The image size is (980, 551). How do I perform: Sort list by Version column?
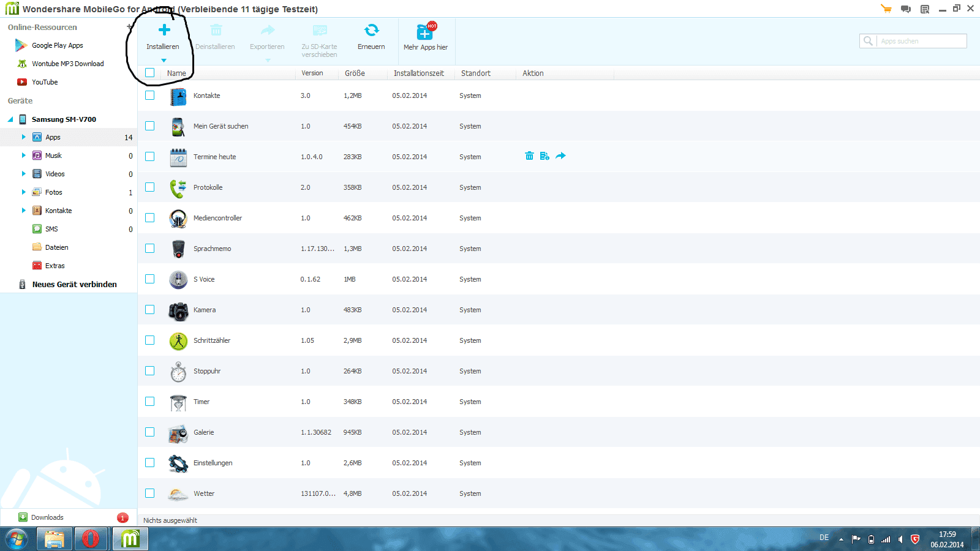312,73
